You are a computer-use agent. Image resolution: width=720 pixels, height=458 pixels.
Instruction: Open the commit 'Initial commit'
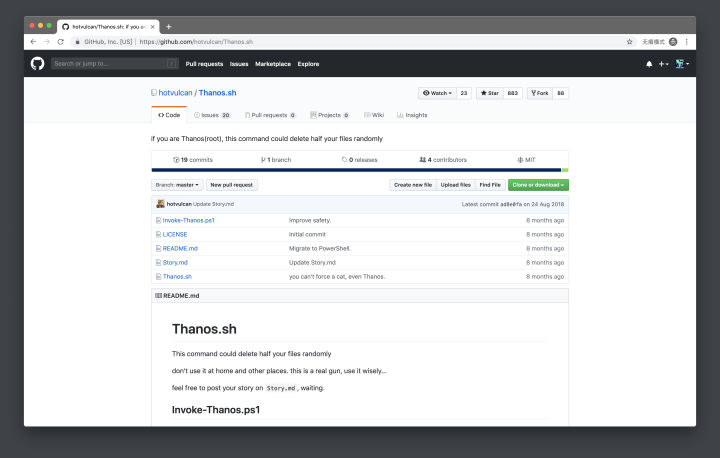coord(307,234)
